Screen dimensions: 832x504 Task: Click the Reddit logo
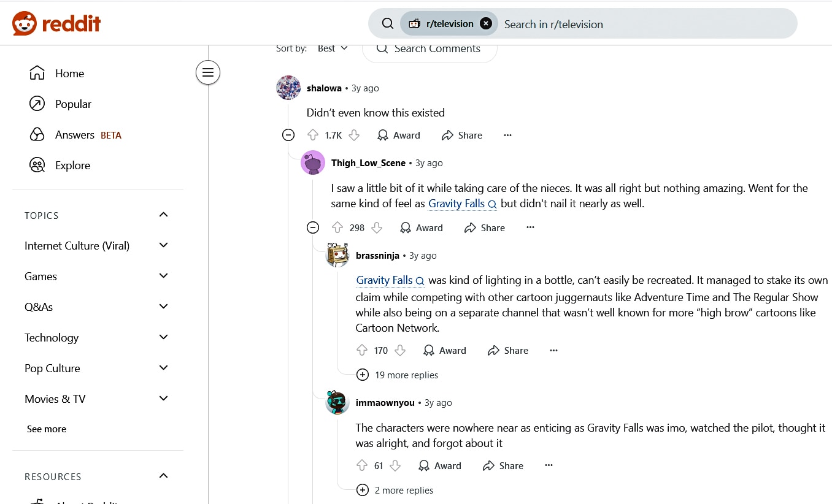tap(56, 24)
